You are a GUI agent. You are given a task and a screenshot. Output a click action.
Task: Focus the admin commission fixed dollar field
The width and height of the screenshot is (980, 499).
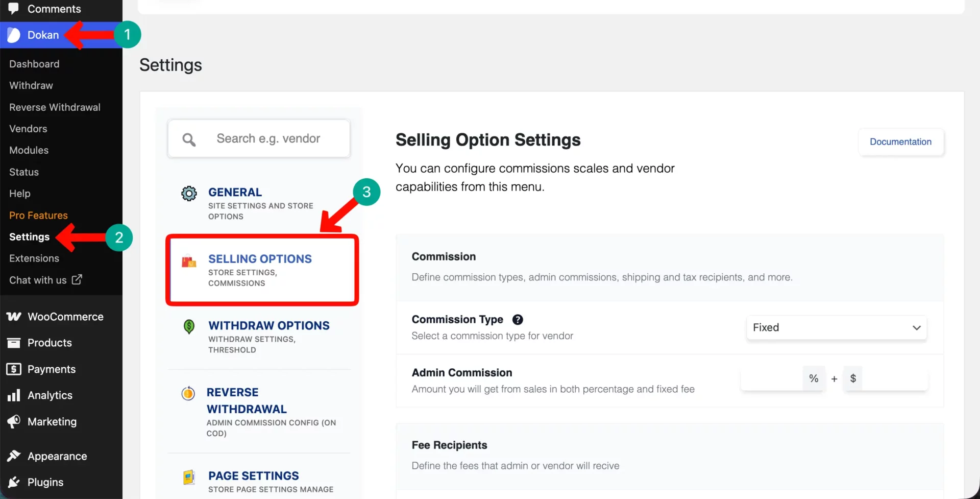click(x=895, y=378)
